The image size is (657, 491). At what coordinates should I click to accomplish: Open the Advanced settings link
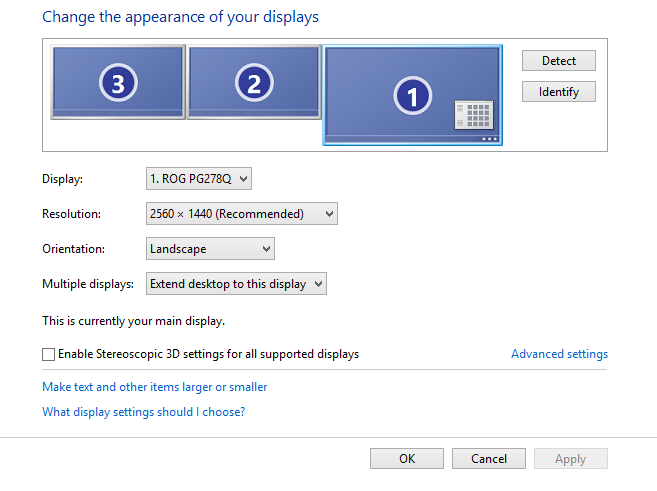point(559,354)
